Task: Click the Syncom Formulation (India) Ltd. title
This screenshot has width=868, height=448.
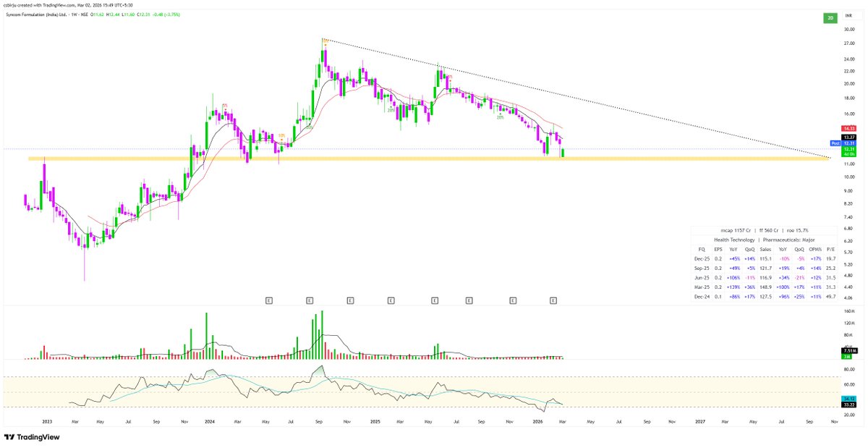Action: [x=36, y=14]
